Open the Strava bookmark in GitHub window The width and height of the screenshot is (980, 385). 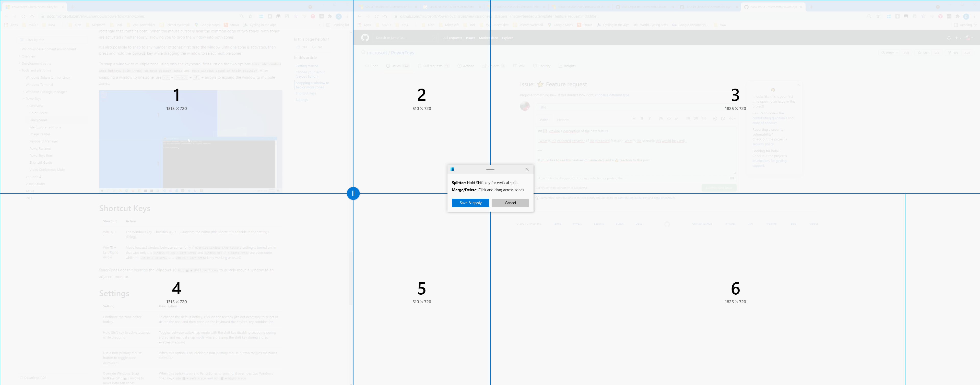click(585, 25)
